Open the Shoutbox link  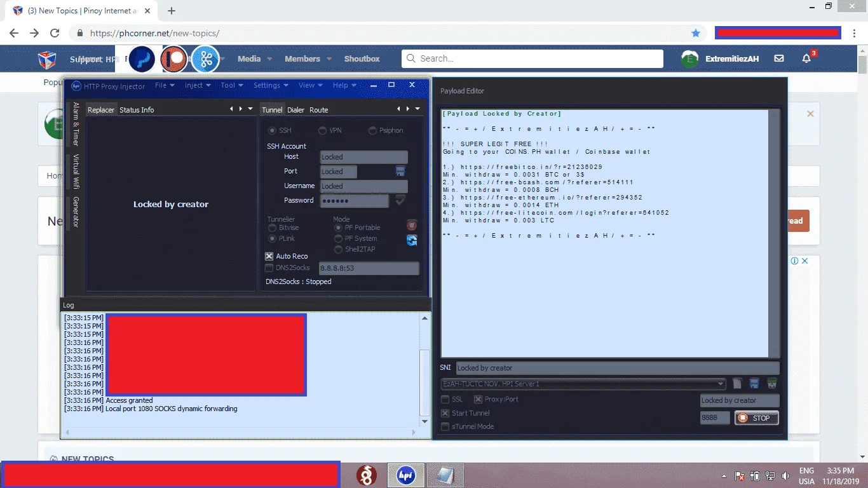[362, 58]
